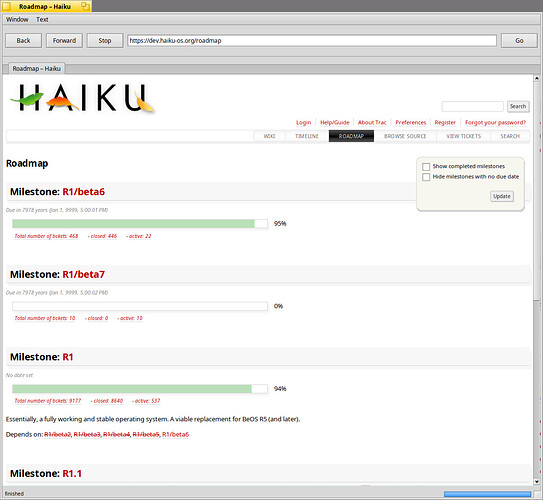Follow R1/beta6 link in Depends on line
Viewport: 543px width, 500px height.
pyautogui.click(x=176, y=435)
